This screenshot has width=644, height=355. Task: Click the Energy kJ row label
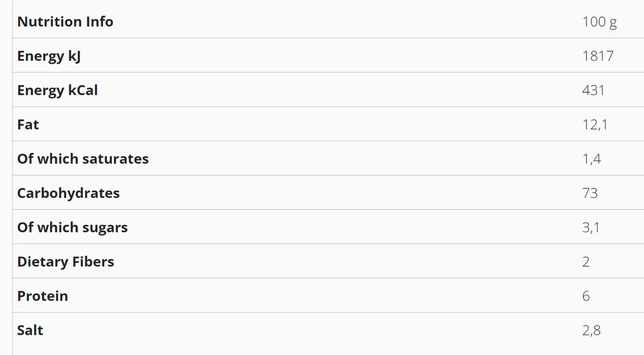pos(49,56)
